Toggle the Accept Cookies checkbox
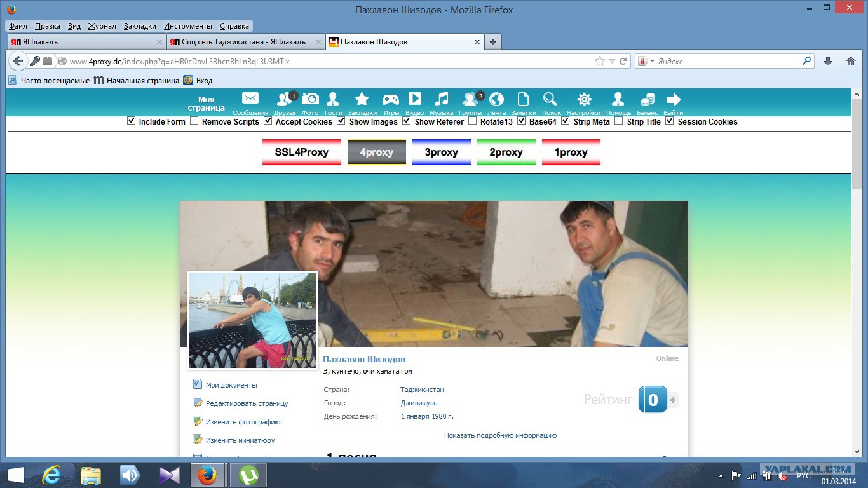Screen dimensions: 868x488 pos(268,121)
